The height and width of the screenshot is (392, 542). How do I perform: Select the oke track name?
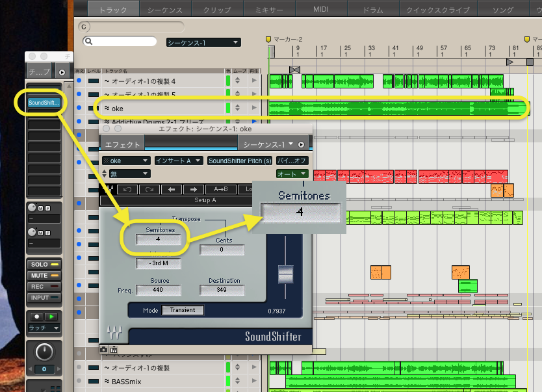point(117,109)
